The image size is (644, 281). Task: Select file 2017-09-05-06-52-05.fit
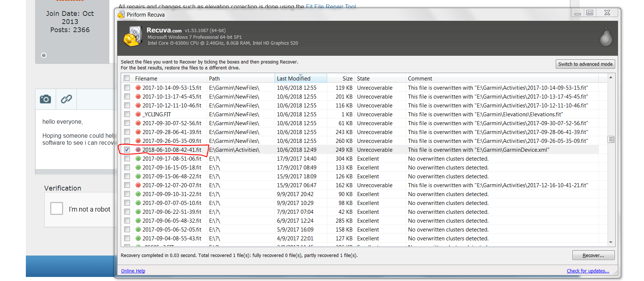point(172,230)
